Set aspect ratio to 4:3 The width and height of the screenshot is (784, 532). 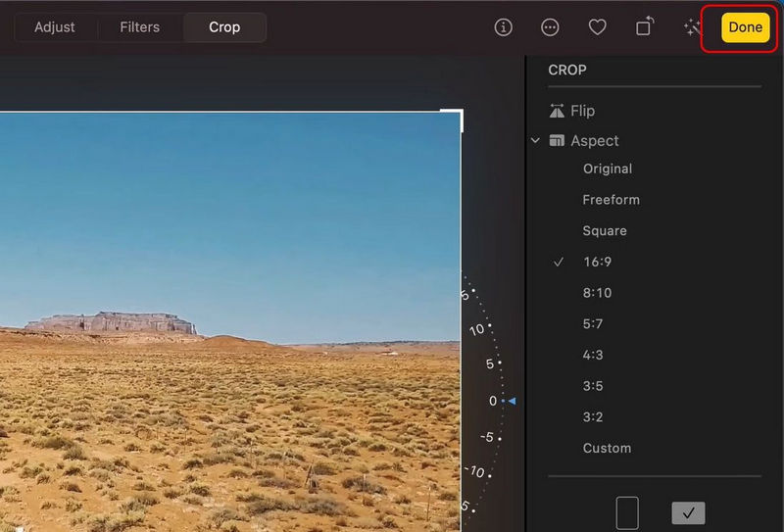[x=593, y=355]
